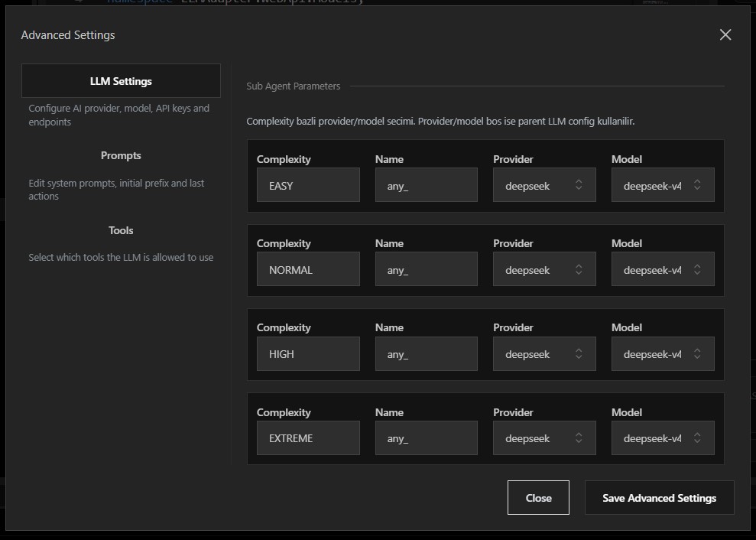The height and width of the screenshot is (540, 756).
Task: Click the 'Configure AI provider, model' description
Action: pyautogui.click(x=118, y=115)
